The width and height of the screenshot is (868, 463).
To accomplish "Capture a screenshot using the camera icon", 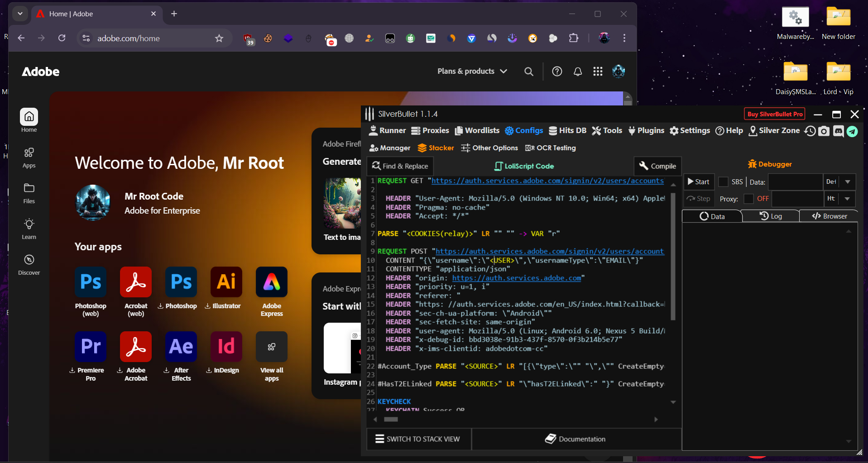I will 824,131.
